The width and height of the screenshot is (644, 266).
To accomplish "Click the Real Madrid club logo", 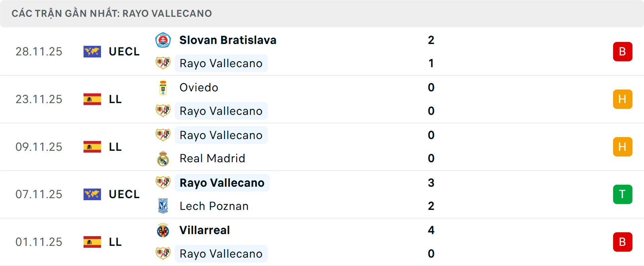I will 163,158.
